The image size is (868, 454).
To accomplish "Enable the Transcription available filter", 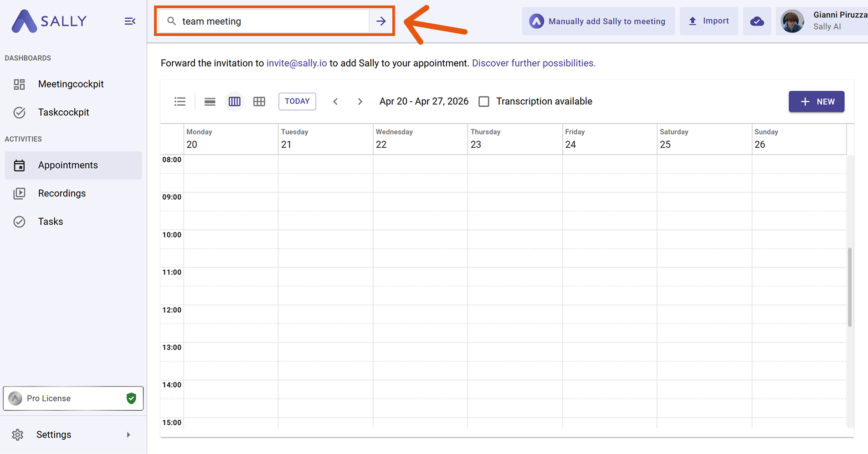I will click(x=483, y=101).
